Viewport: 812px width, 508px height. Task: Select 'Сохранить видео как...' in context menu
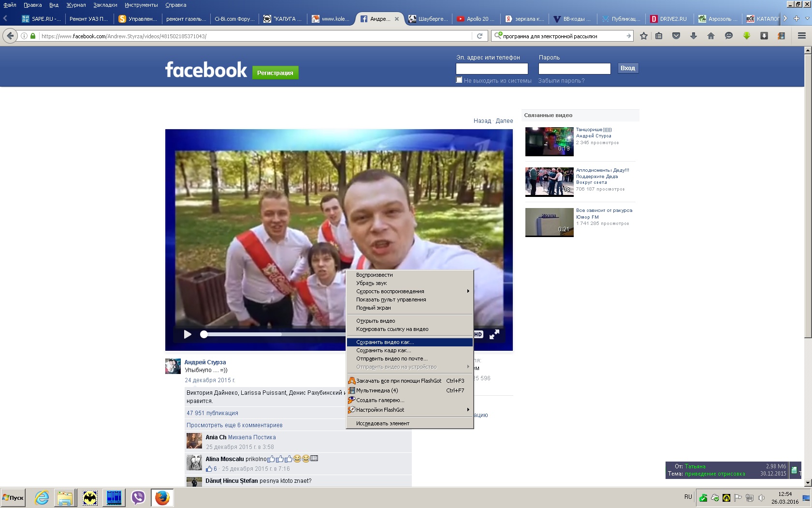tap(385, 342)
